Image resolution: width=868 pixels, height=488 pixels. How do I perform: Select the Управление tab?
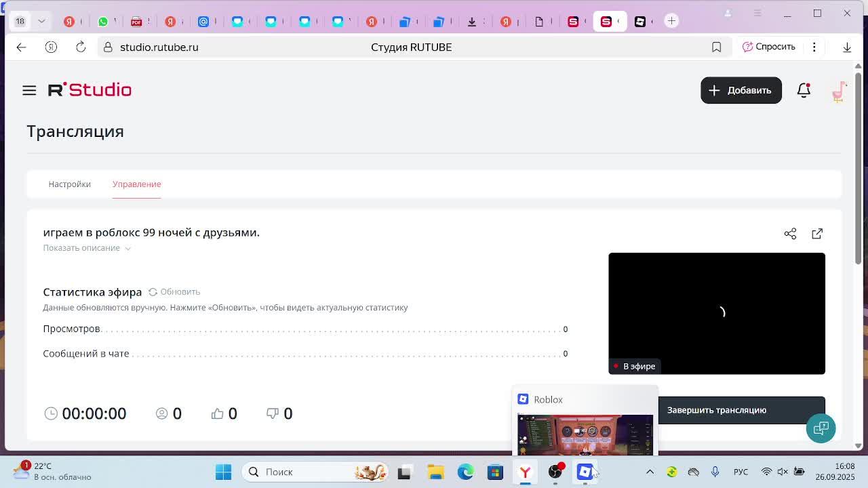136,184
